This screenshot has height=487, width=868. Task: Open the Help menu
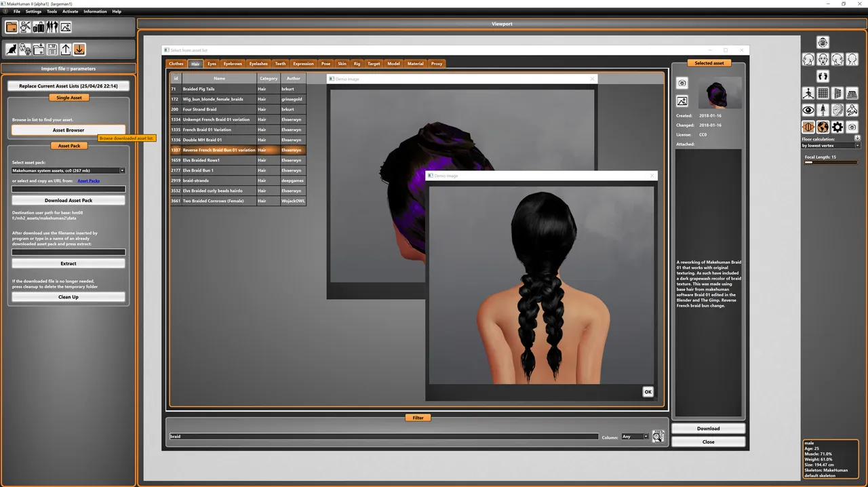click(117, 12)
